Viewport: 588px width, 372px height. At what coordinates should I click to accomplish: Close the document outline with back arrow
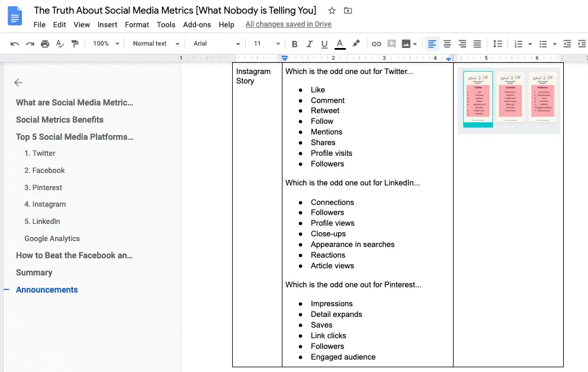(18, 82)
